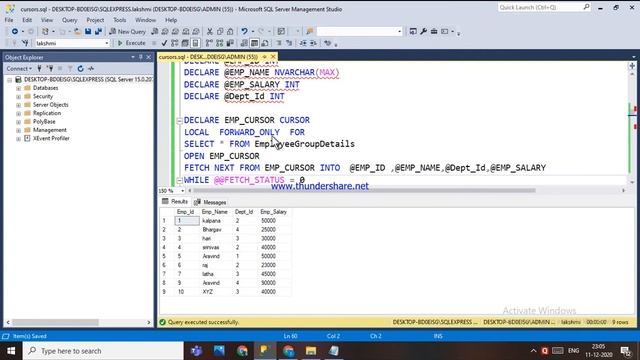Image resolution: width=640 pixels, height=360 pixels.
Task: Click the Open File folder icon
Action: click(77, 31)
